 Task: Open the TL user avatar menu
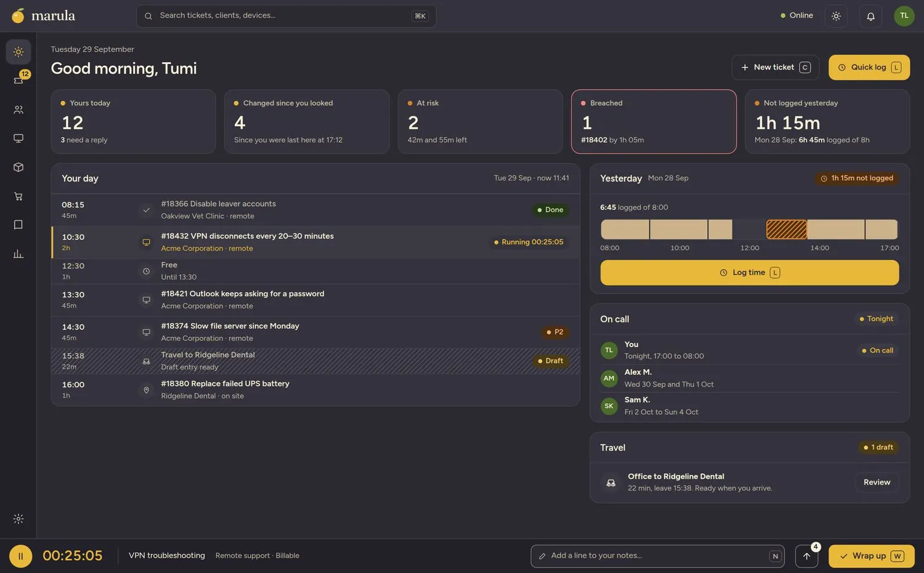pyautogui.click(x=904, y=16)
